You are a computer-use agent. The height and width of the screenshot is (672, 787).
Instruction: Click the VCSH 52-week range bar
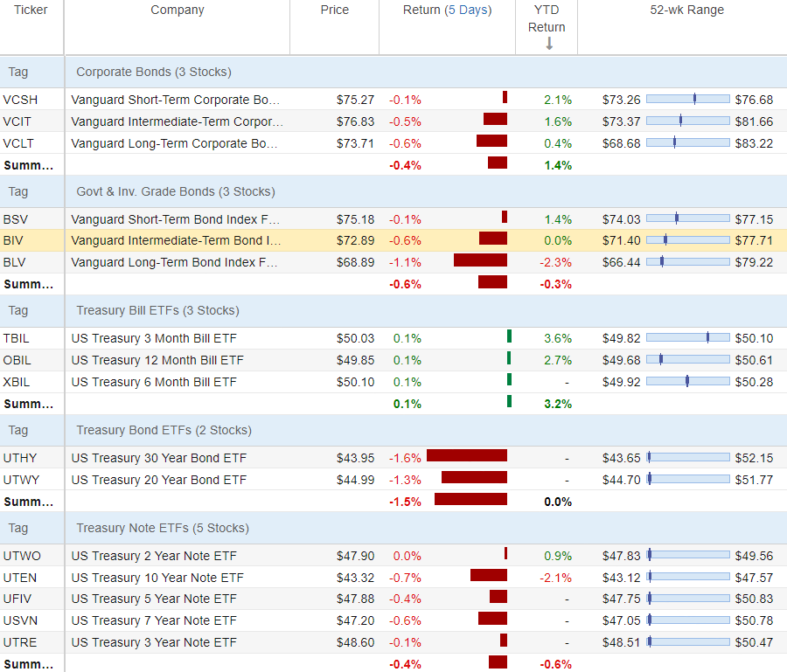(x=688, y=99)
